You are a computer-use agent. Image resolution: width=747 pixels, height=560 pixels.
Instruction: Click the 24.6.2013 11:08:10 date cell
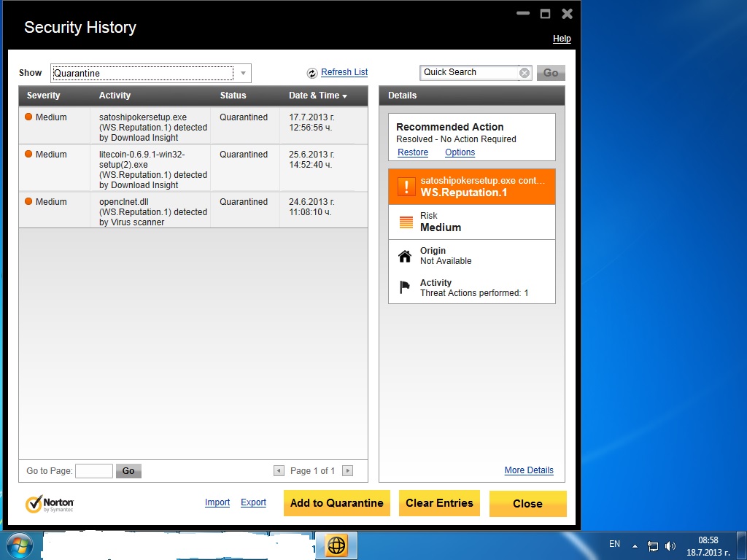point(311,206)
